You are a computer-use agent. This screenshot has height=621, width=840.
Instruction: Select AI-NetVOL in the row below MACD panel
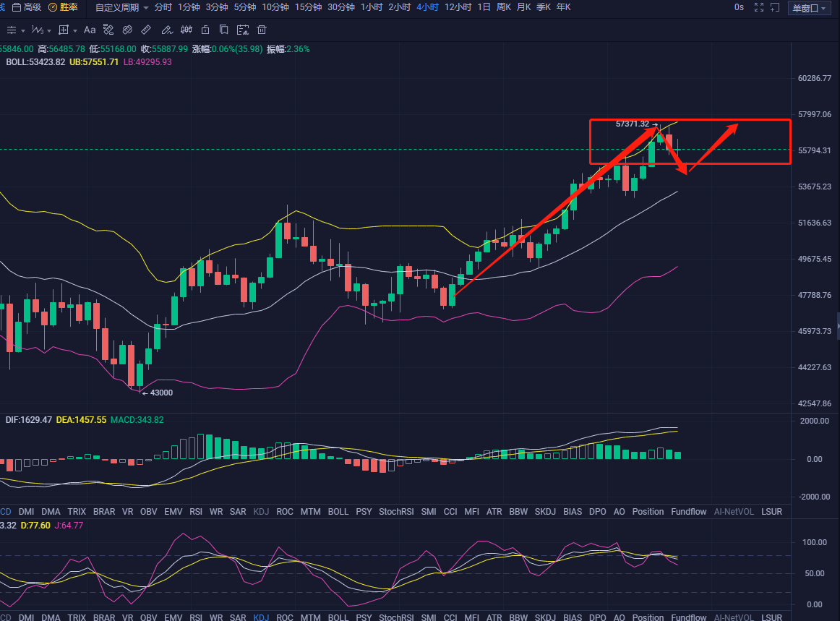[734, 512]
